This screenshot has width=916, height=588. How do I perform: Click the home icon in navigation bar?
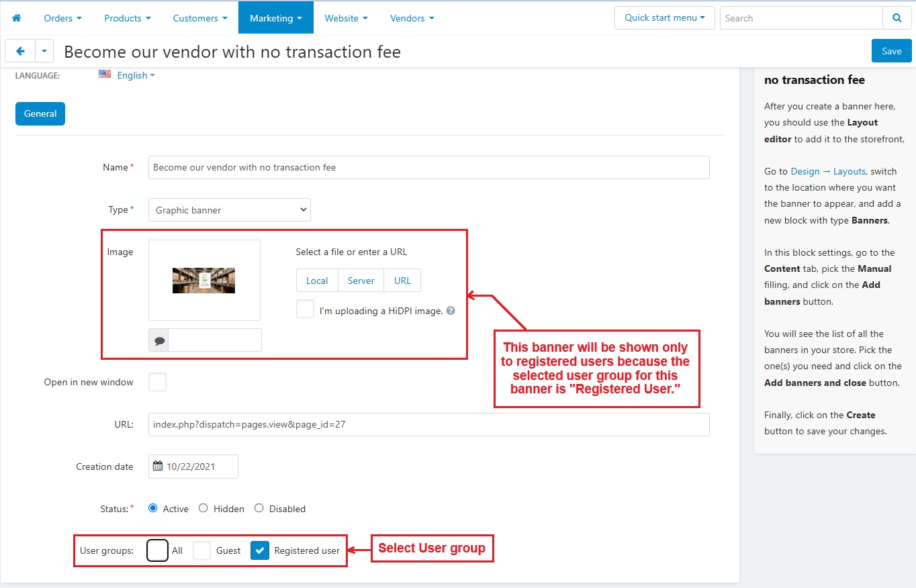click(x=17, y=18)
